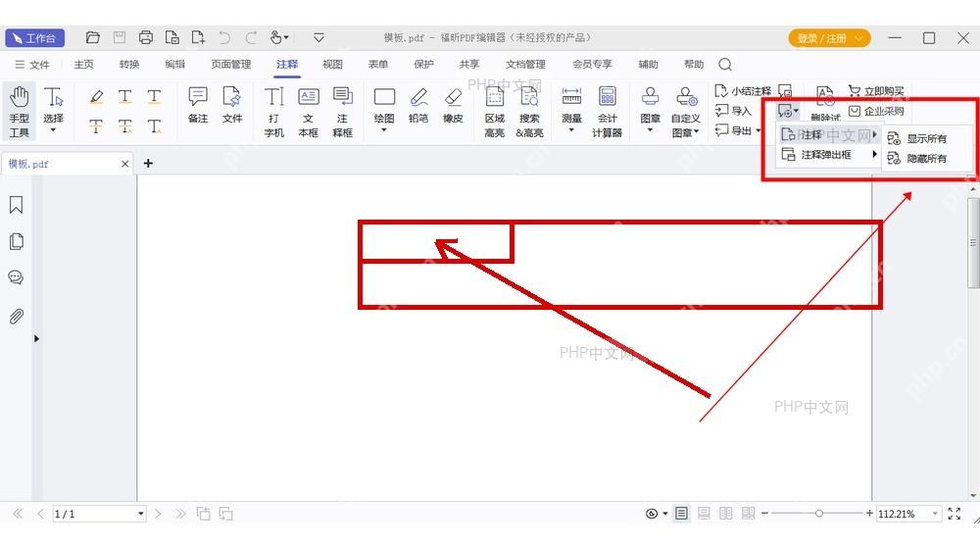Expand the Custom Stamp (自定义图章) dropdown
The width and height of the screenshot is (980, 549).
696,132
